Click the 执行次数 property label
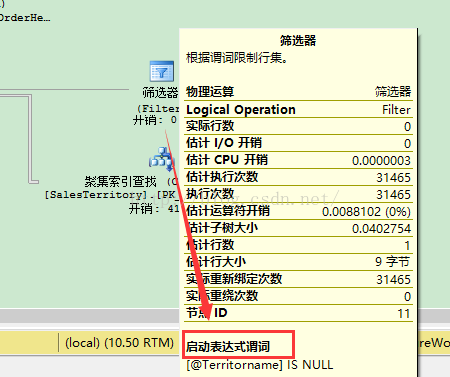Image resolution: width=450 pixels, height=377 pixels. 210,194
